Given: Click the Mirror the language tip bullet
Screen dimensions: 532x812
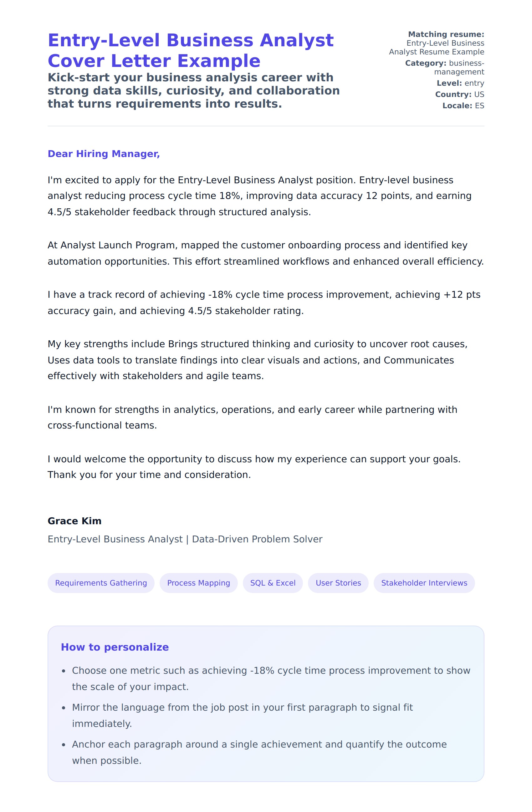Looking at the screenshot, I should pos(242,715).
